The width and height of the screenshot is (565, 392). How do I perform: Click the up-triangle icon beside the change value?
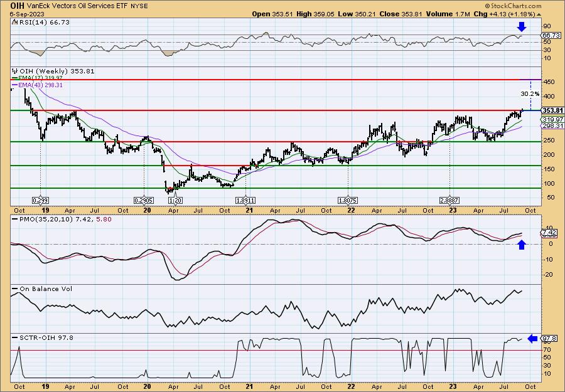[x=539, y=14]
